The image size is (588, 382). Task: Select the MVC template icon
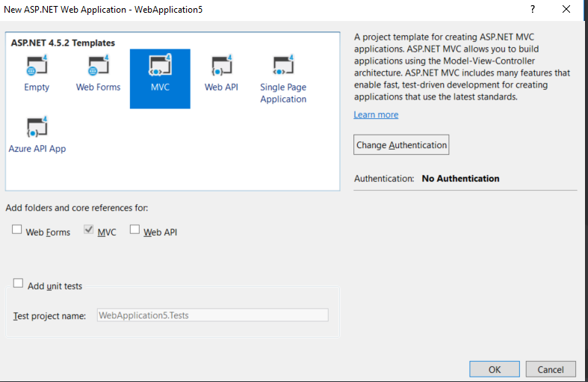(160, 65)
